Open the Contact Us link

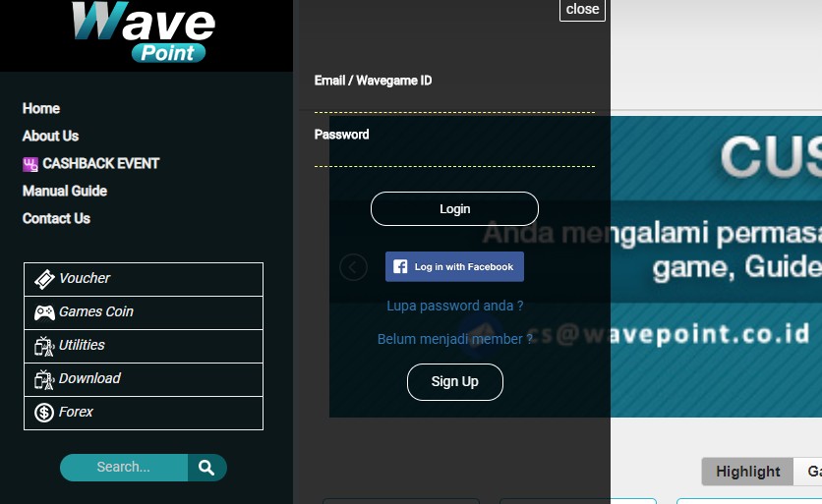56,218
